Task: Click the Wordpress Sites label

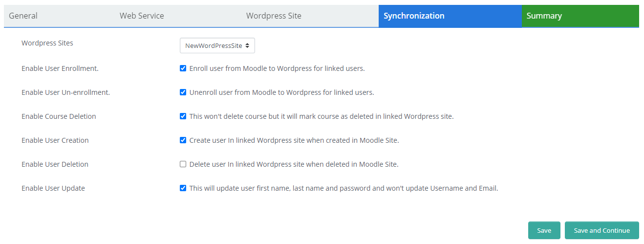Action: [x=47, y=43]
